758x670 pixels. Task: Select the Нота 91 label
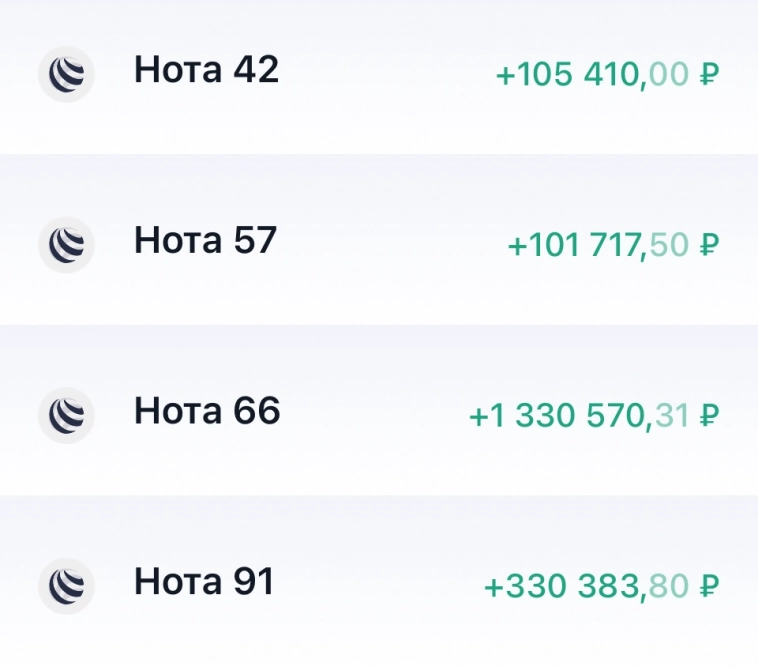click(204, 582)
